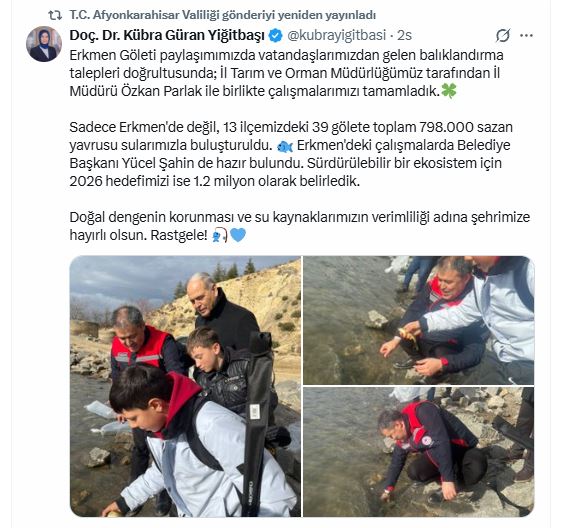Click the line with 1.2 milyon olarak belirledik

point(214,181)
